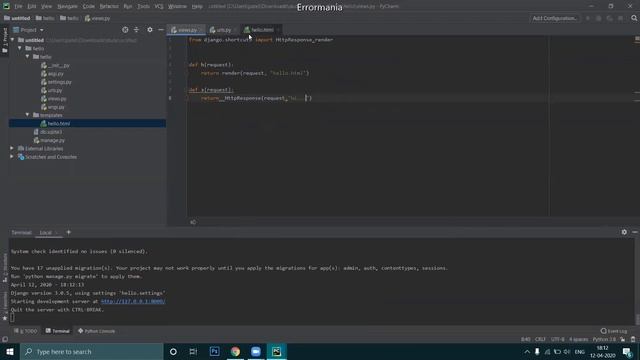The height and width of the screenshot is (360, 640).
Task: Open the Project view dropdown
Action: point(28,30)
